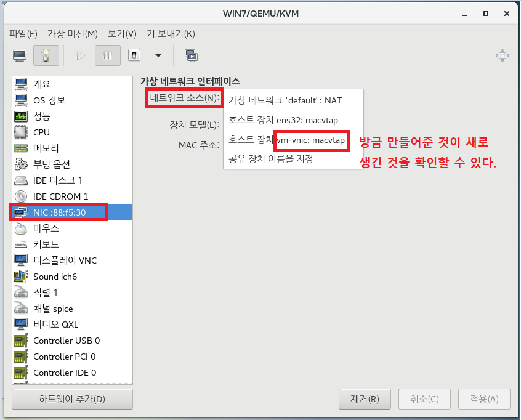
Task: Select 키보드 keyboard item
Action: [73, 244]
